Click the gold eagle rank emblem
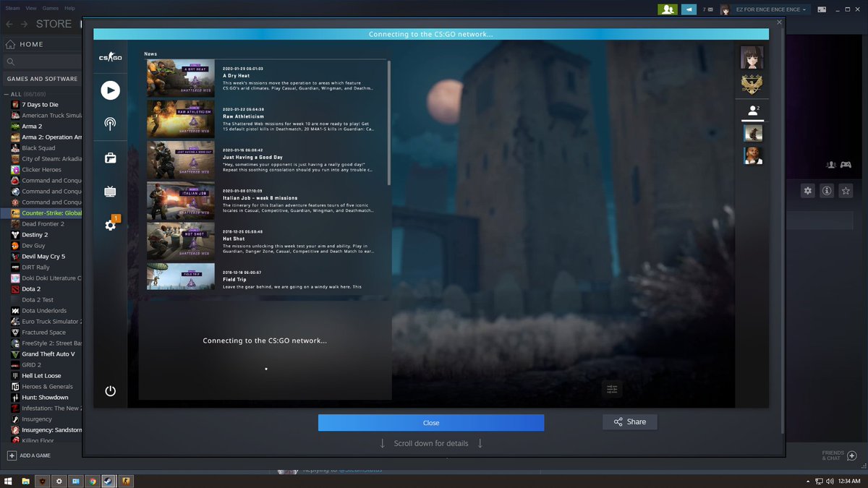Viewport: 868px width, 488px height. [752, 85]
